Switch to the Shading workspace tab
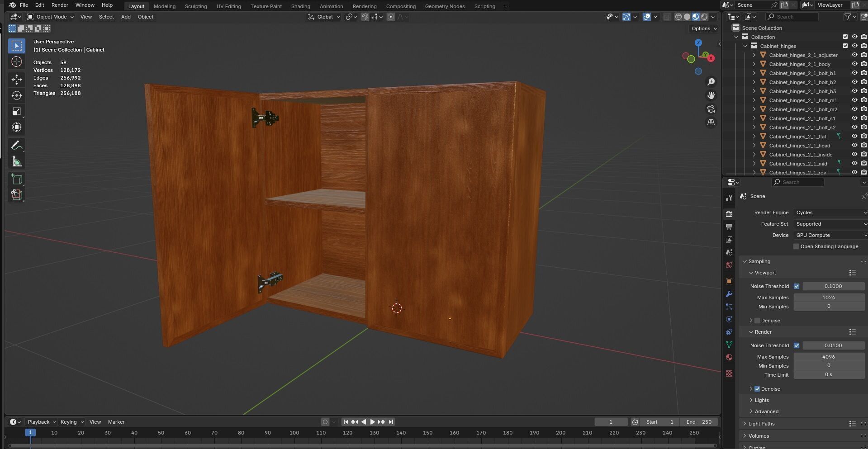This screenshot has height=449, width=868. pyautogui.click(x=300, y=6)
